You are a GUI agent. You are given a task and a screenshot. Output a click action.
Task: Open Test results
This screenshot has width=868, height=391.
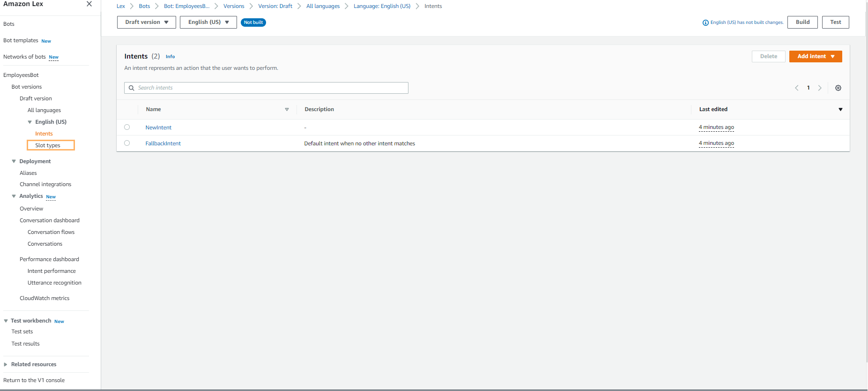[x=25, y=344]
